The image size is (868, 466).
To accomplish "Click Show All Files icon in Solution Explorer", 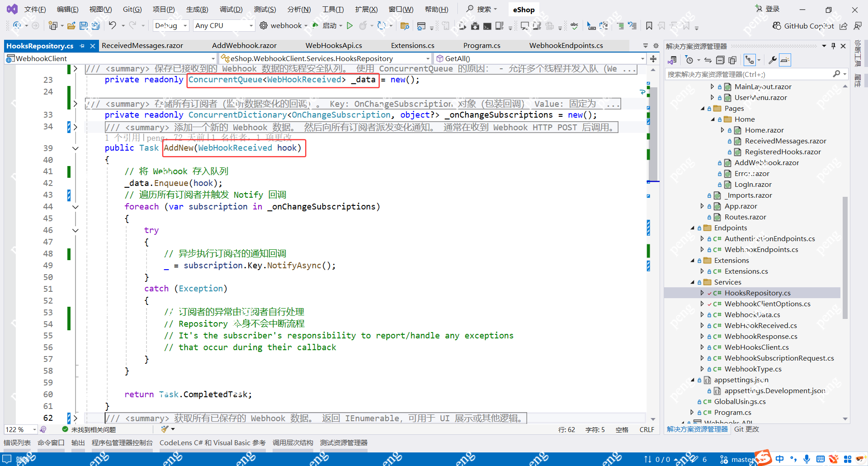I will pyautogui.click(x=732, y=60).
